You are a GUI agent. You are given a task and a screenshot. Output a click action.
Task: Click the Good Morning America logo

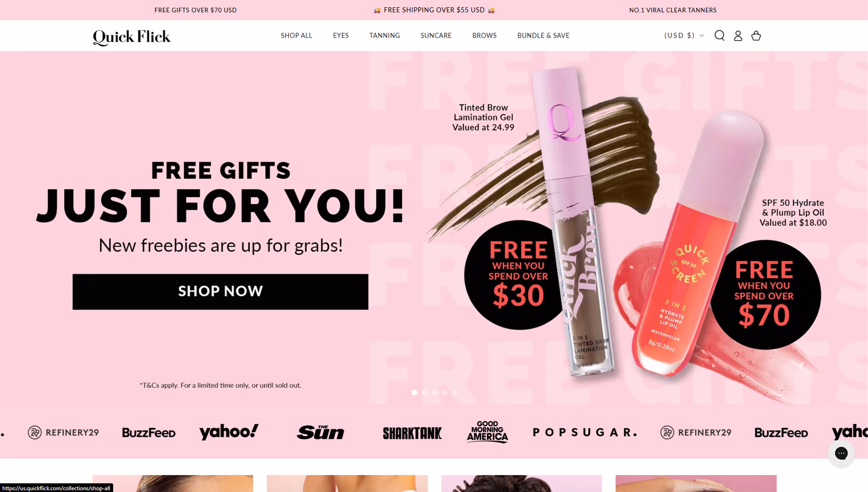click(x=487, y=431)
